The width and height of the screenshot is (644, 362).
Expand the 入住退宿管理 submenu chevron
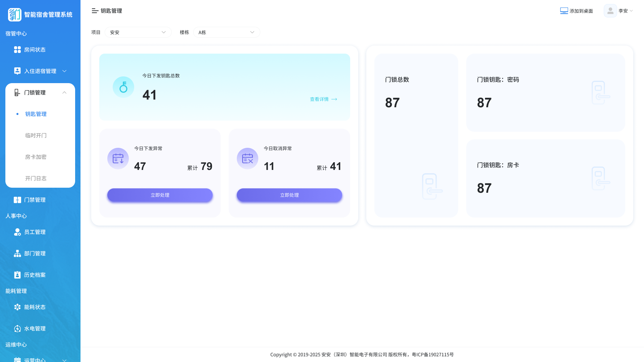pos(64,71)
